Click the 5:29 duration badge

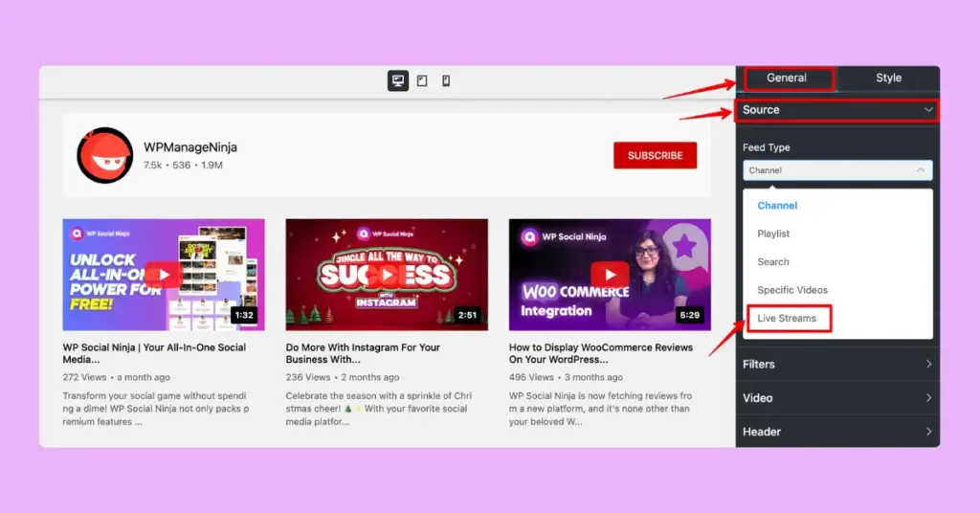(689, 315)
